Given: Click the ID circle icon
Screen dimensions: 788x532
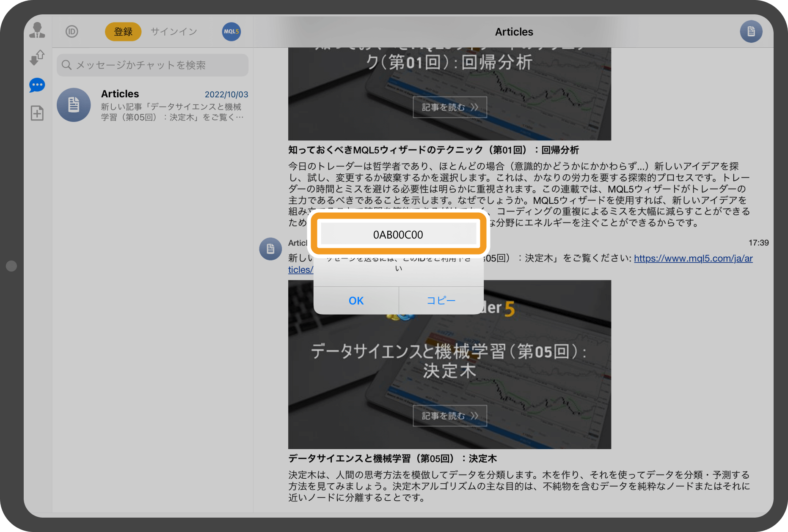Looking at the screenshot, I should (72, 31).
